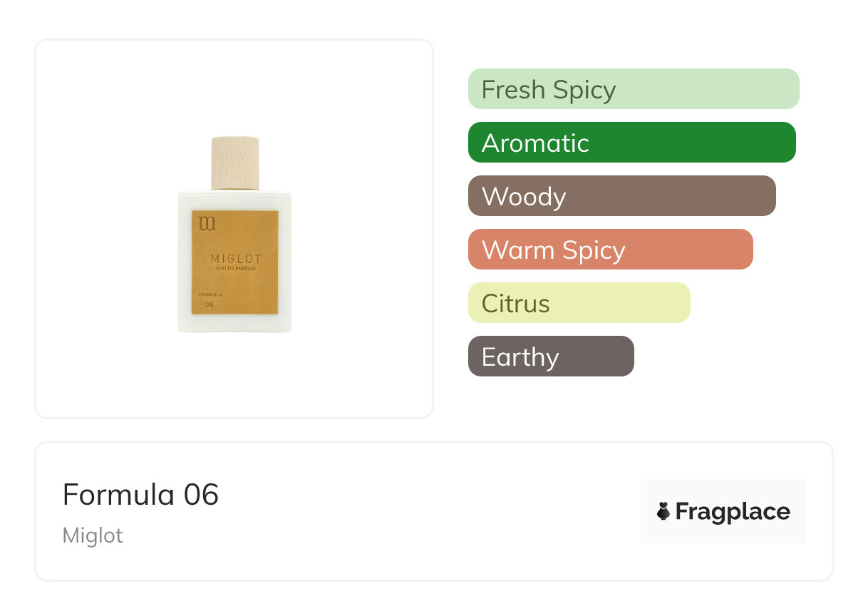Pick the Warm Spicy accord bar
The height and width of the screenshot is (616, 868).
point(610,250)
